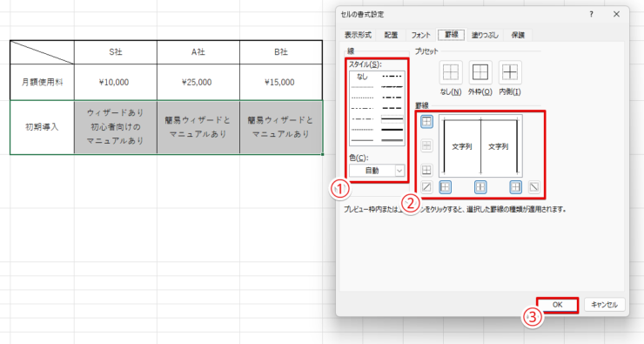
Task: Select the ¥15,000 cell
Action: (x=280, y=82)
